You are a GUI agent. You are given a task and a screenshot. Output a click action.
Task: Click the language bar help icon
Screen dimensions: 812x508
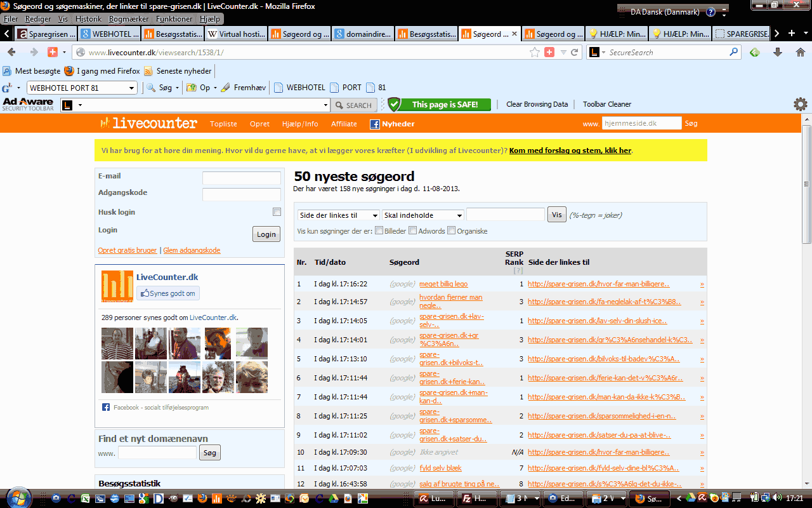[x=710, y=12]
